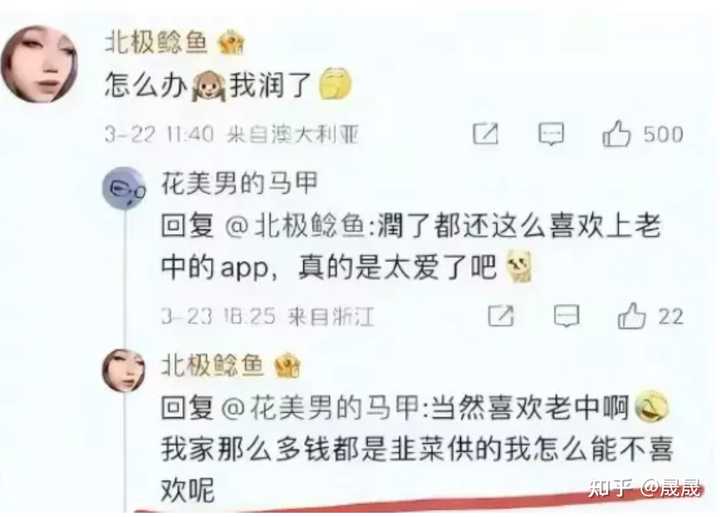The height and width of the screenshot is (517, 720).
Task: Like the top comment with 500 likes
Action: coord(616,134)
